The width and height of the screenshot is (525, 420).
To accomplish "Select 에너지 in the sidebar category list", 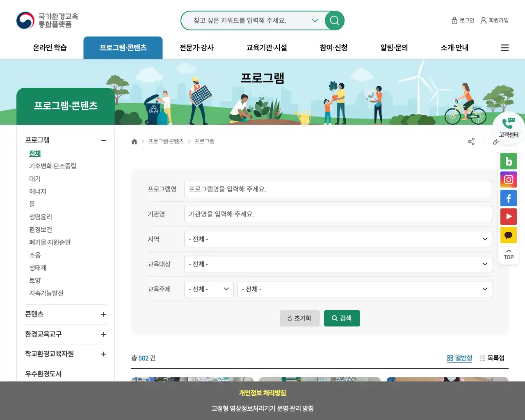I will click(38, 191).
